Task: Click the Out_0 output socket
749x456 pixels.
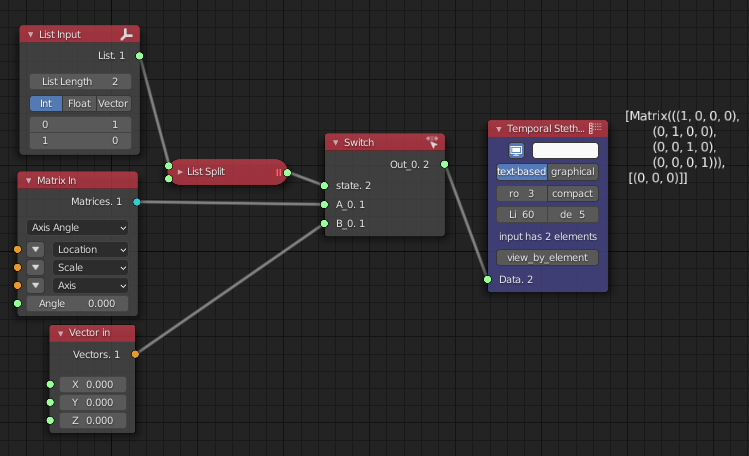Action: (x=444, y=164)
